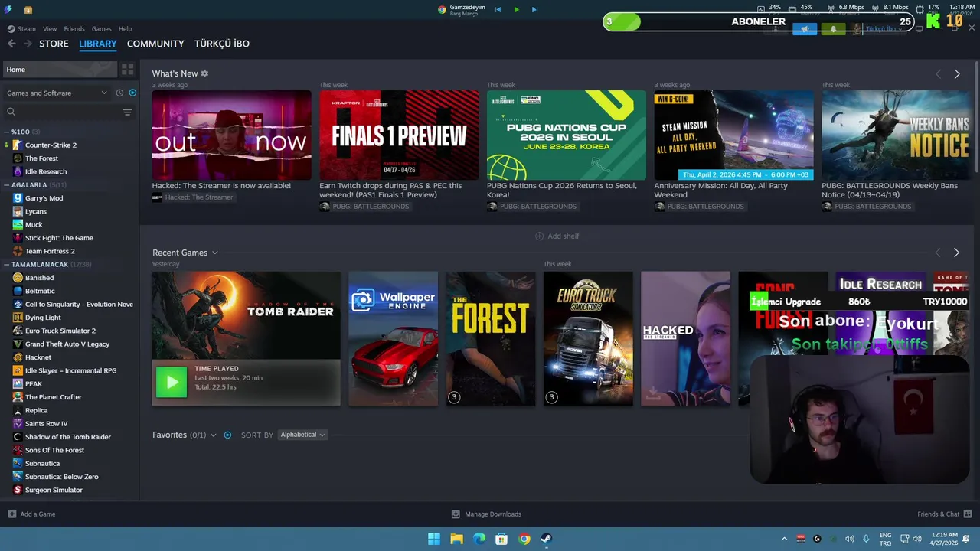The width and height of the screenshot is (980, 551).
Task: Open the collections grid view icon
Action: pyautogui.click(x=128, y=70)
